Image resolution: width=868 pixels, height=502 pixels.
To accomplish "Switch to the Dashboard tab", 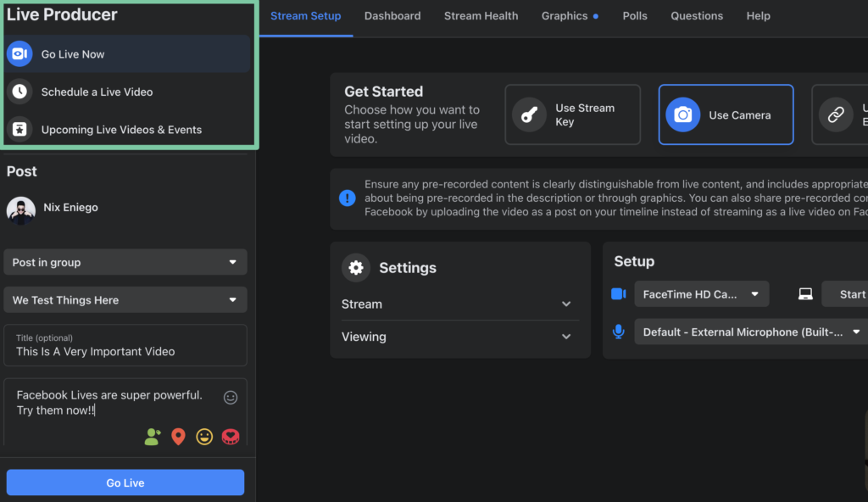I will (x=392, y=16).
